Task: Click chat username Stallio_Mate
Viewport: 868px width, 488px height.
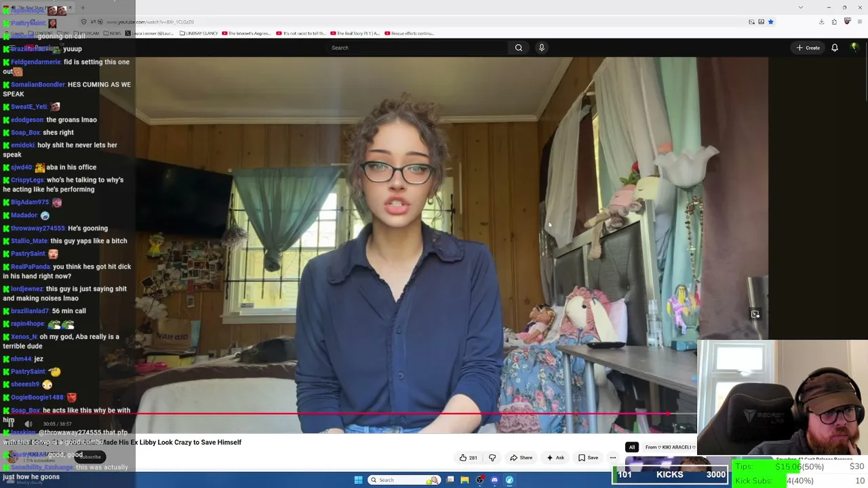Action: click(x=29, y=241)
